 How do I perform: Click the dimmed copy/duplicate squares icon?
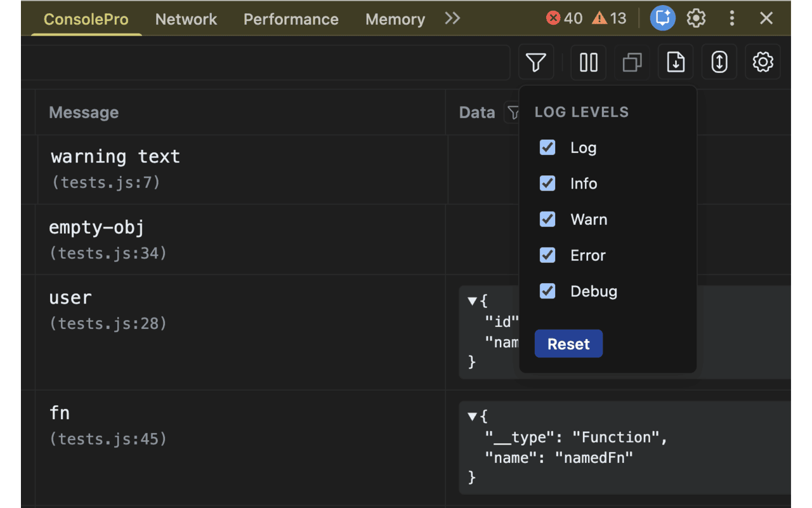click(632, 62)
